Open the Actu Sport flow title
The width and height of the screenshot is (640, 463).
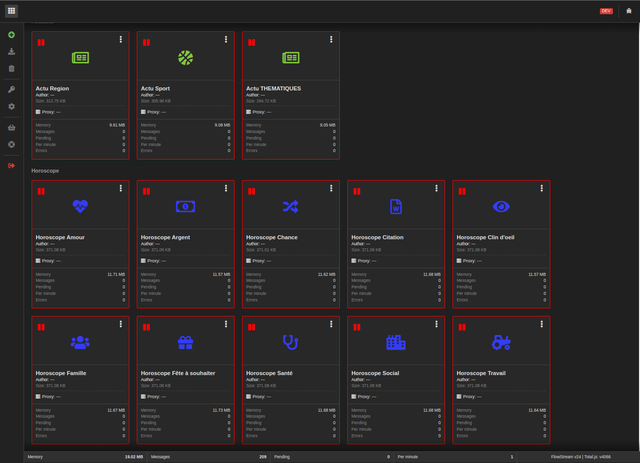(x=156, y=88)
